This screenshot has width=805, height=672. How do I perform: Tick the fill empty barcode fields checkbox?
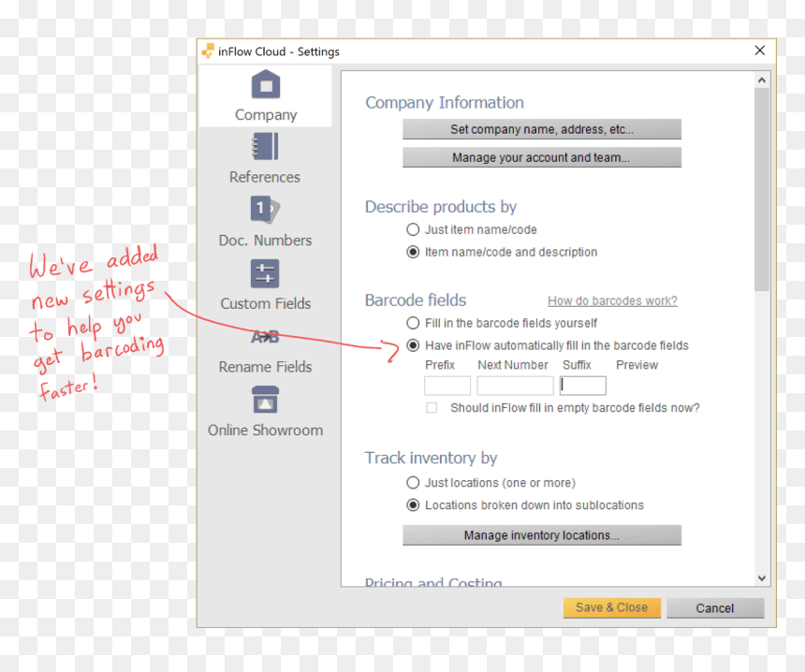(432, 408)
